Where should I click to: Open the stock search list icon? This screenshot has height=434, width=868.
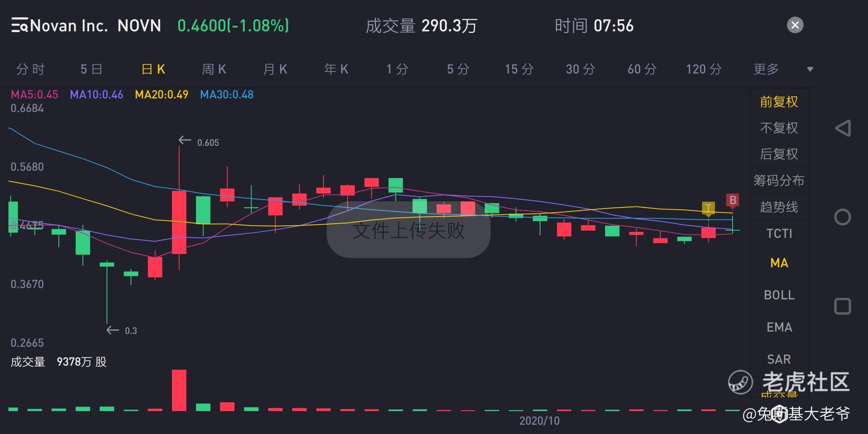click(19, 25)
